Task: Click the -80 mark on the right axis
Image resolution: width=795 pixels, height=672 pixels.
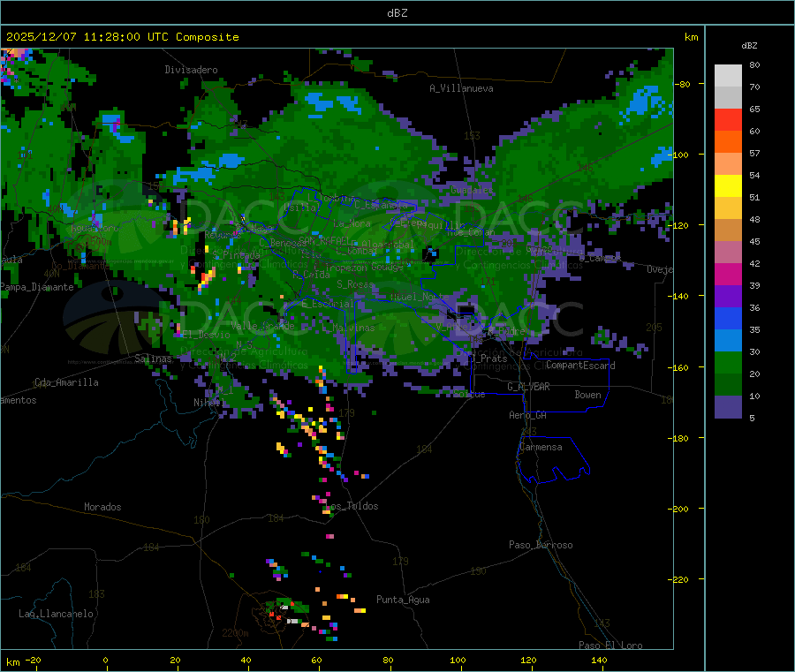Action: pos(682,84)
